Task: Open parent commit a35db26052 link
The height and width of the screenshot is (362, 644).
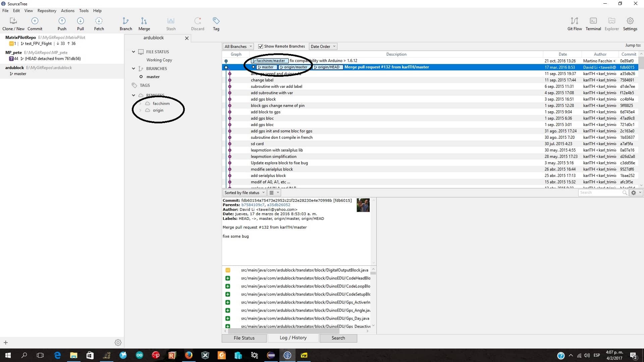Action: (x=279, y=205)
